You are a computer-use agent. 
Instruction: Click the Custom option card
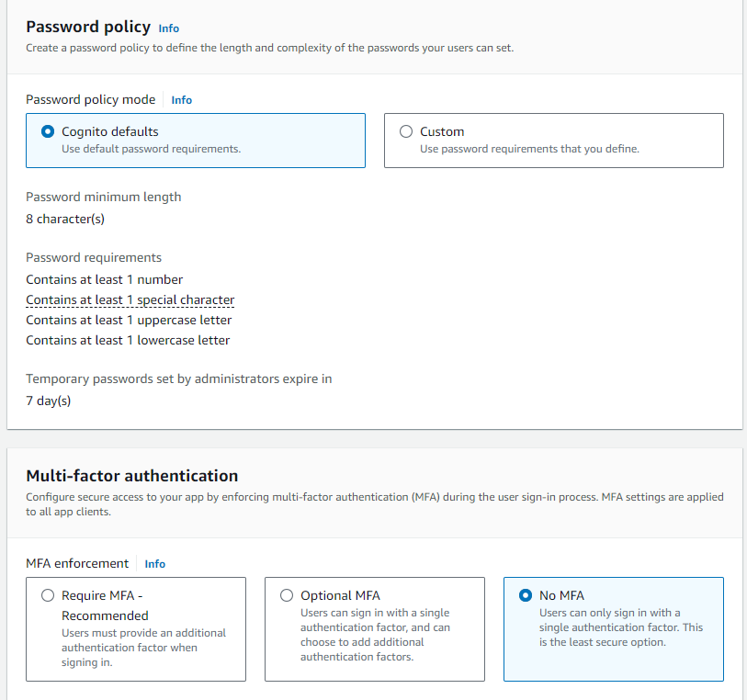tap(553, 140)
